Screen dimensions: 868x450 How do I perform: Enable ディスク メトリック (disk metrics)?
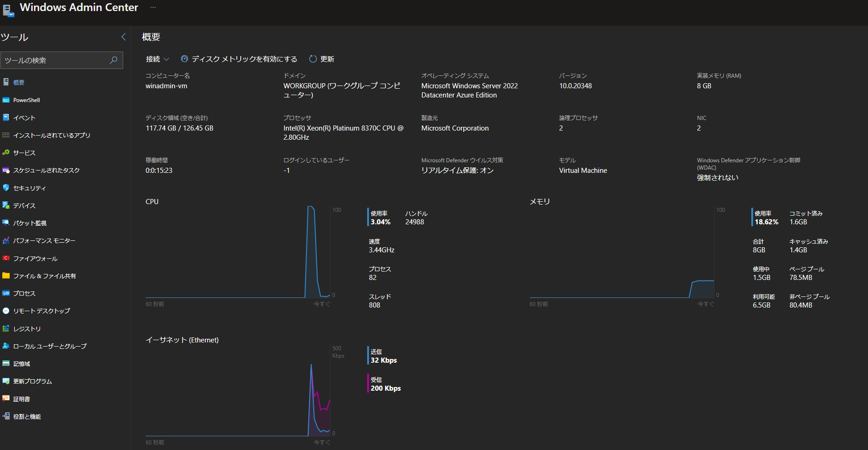point(239,59)
